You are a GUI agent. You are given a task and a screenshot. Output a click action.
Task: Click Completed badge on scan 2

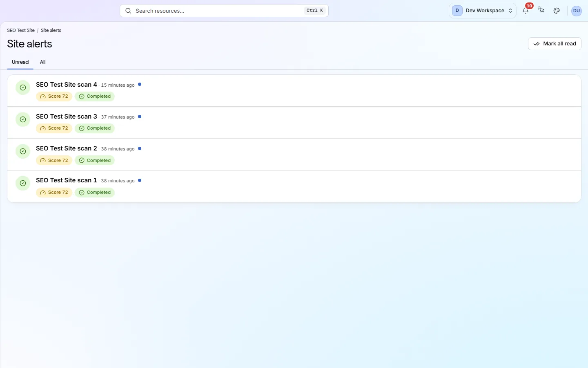pos(95,160)
